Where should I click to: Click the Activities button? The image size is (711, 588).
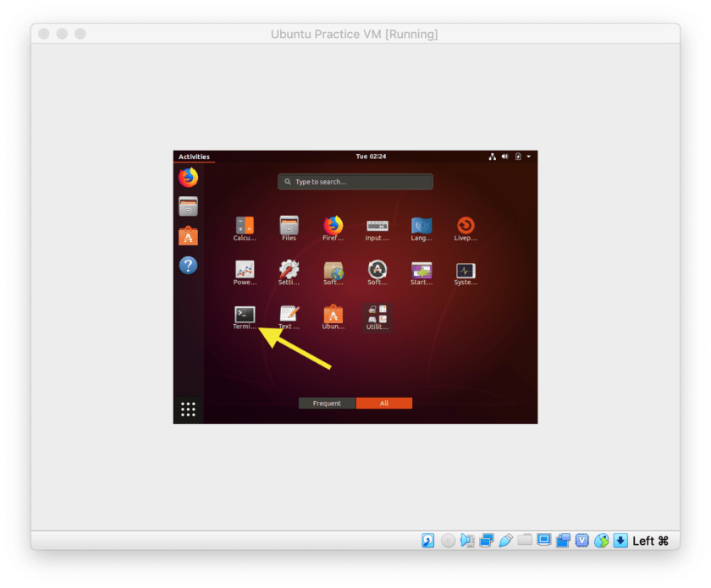194,157
